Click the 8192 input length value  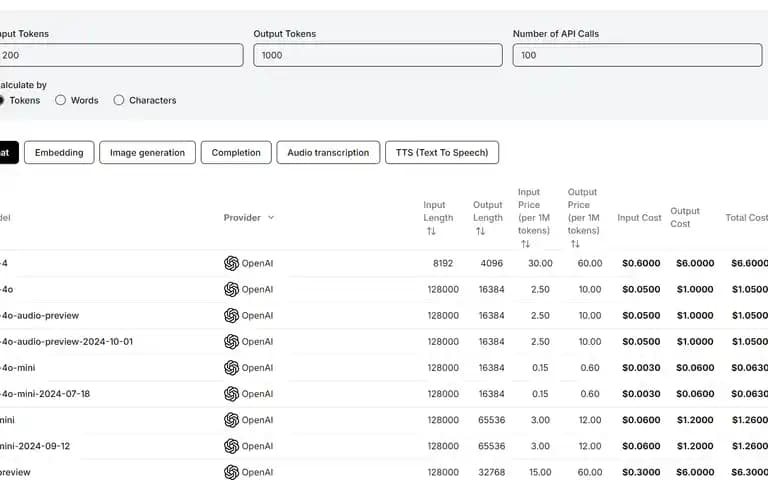pyautogui.click(x=443, y=263)
